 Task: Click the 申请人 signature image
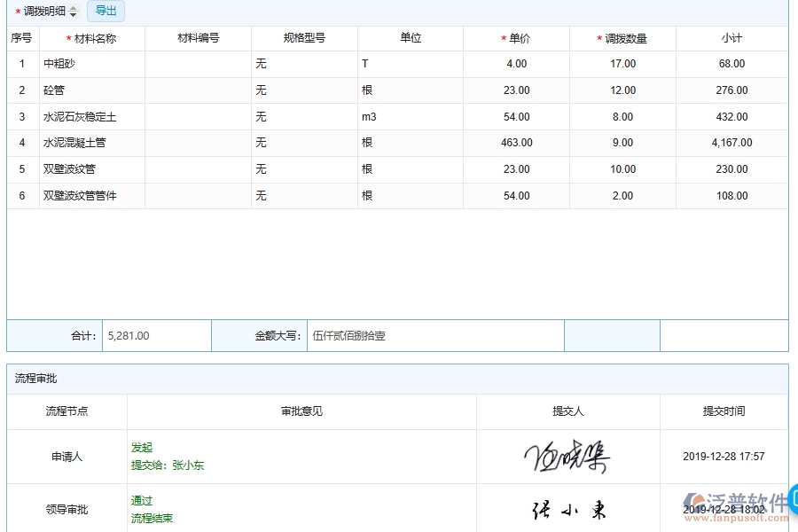click(x=566, y=456)
